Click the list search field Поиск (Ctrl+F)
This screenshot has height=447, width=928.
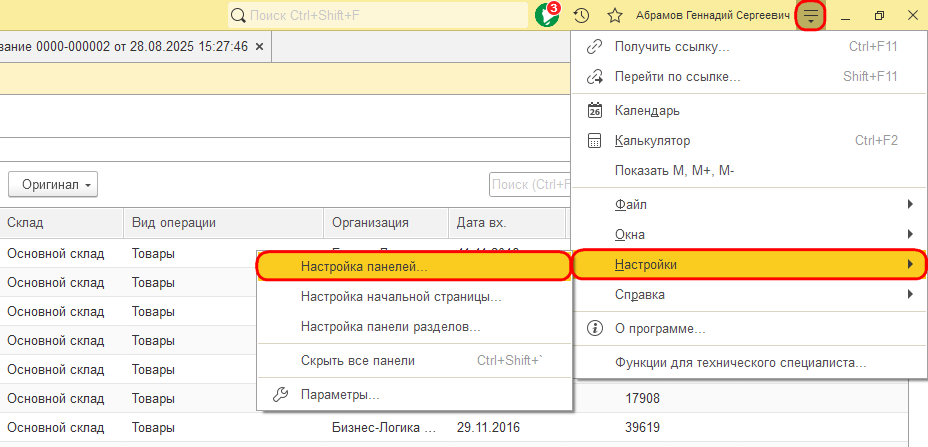coord(531,185)
